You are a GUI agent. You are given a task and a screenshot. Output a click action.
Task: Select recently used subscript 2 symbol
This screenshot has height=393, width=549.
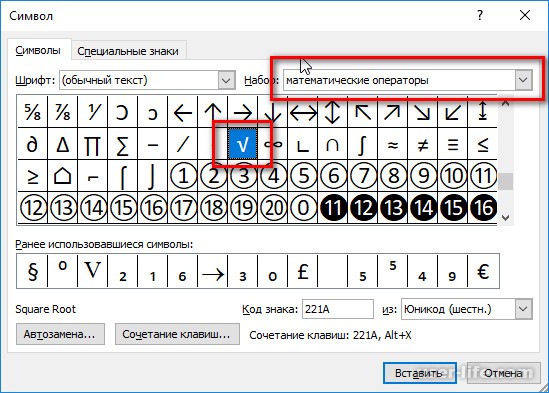click(123, 271)
